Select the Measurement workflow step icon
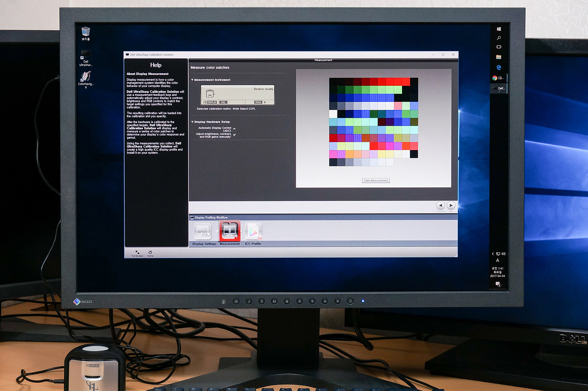The height and width of the screenshot is (391, 588). (230, 231)
